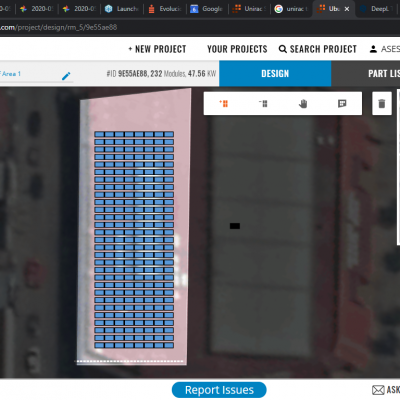400x400 pixels.
Task: Select the roof area grid tool
Action: pyautogui.click(x=342, y=104)
